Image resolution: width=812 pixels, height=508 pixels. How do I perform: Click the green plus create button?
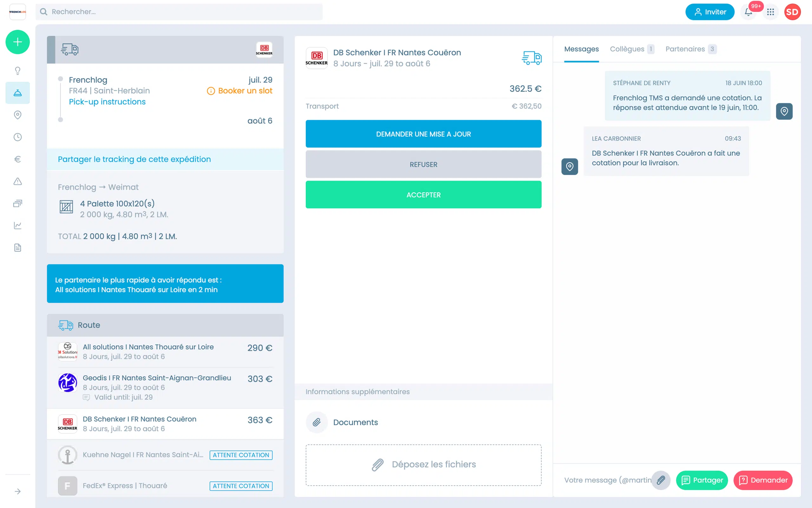coord(17,42)
